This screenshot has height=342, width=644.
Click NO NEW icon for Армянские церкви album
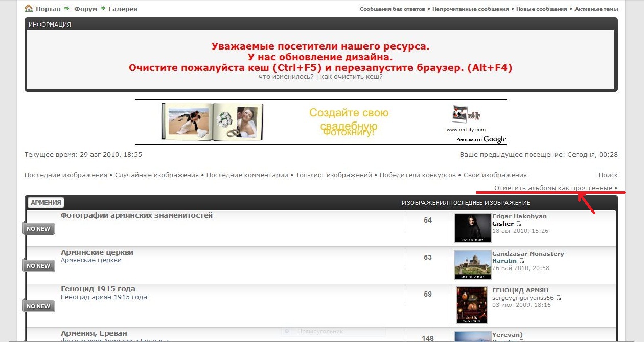pyautogui.click(x=39, y=266)
